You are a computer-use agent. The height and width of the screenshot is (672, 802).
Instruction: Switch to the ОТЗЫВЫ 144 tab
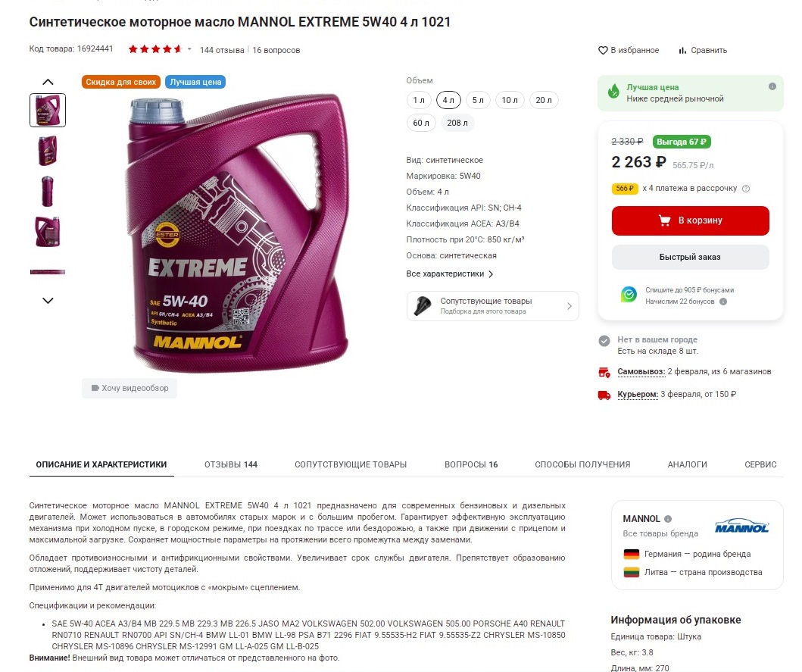pyautogui.click(x=231, y=464)
